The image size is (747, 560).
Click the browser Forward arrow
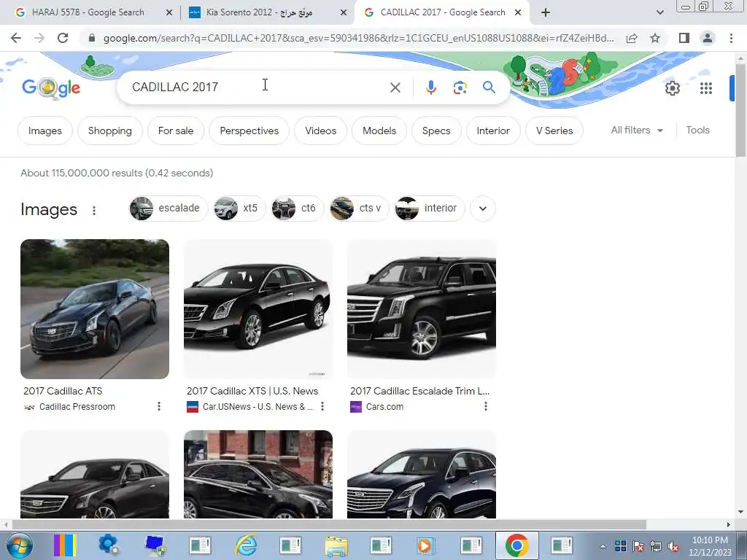(x=39, y=38)
